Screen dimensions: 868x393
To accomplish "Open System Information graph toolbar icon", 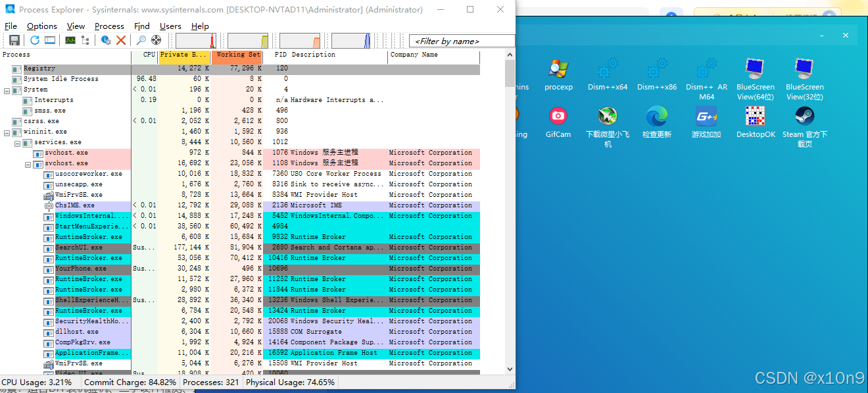I will 70,41.
